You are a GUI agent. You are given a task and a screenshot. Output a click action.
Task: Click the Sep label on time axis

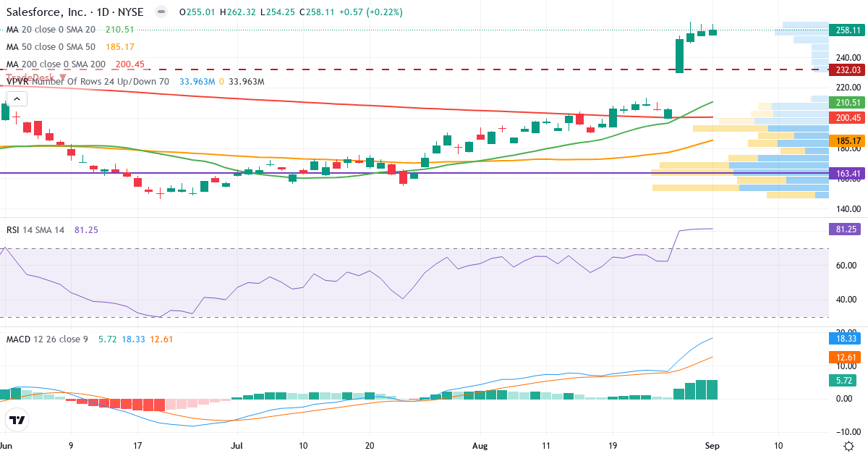tap(713, 446)
